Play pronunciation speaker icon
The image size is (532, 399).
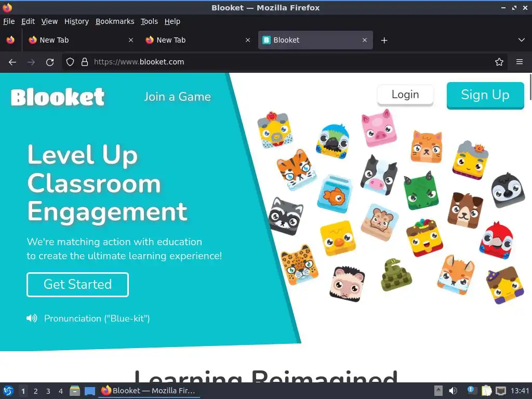[32, 318]
